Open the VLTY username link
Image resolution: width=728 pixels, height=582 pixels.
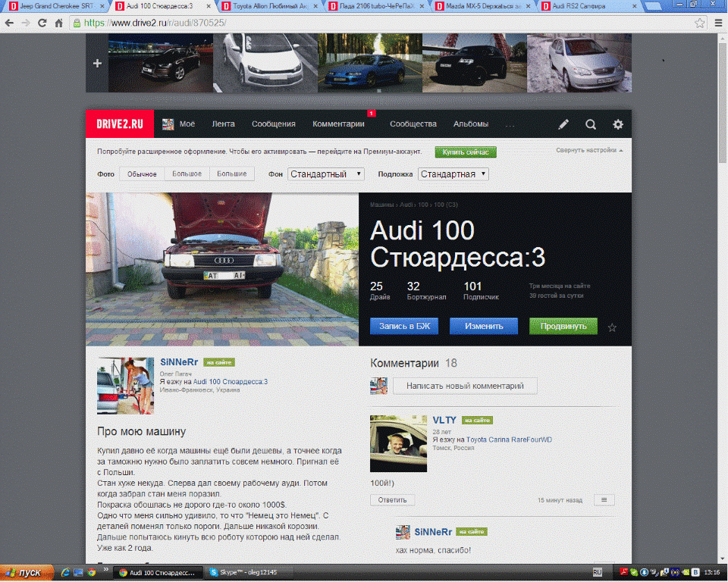coord(444,420)
